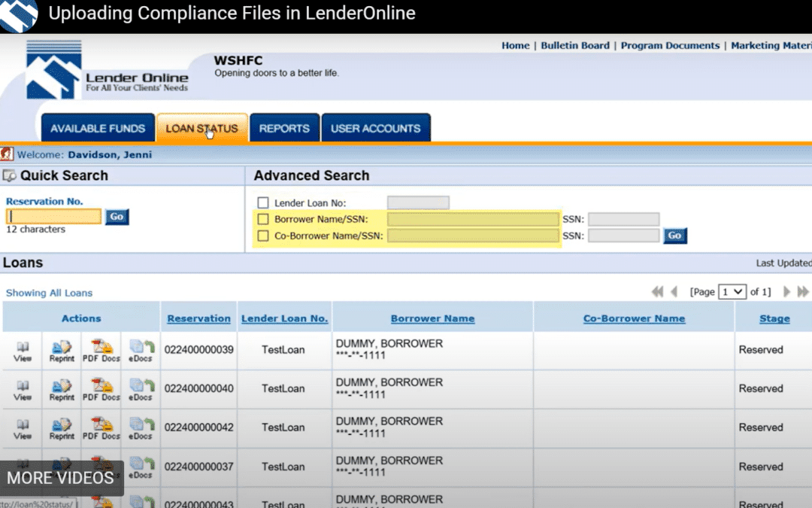Check the Lender Loan No checkbox
Viewport: 812px width, 508px height.
tap(263, 202)
